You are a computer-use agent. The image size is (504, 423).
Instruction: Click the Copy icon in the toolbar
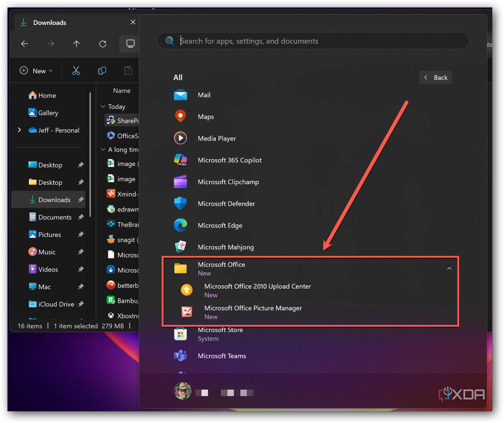pos(102,71)
